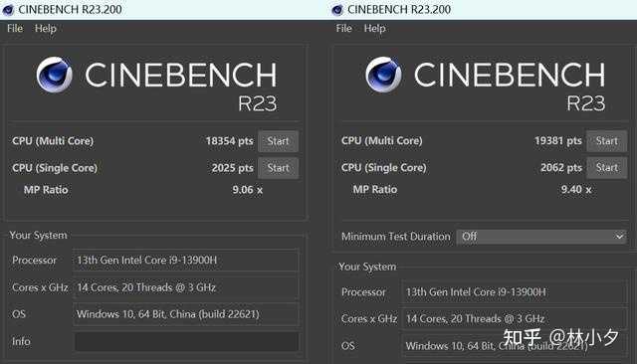
Task: Click the empty Info input field
Action: (x=186, y=342)
